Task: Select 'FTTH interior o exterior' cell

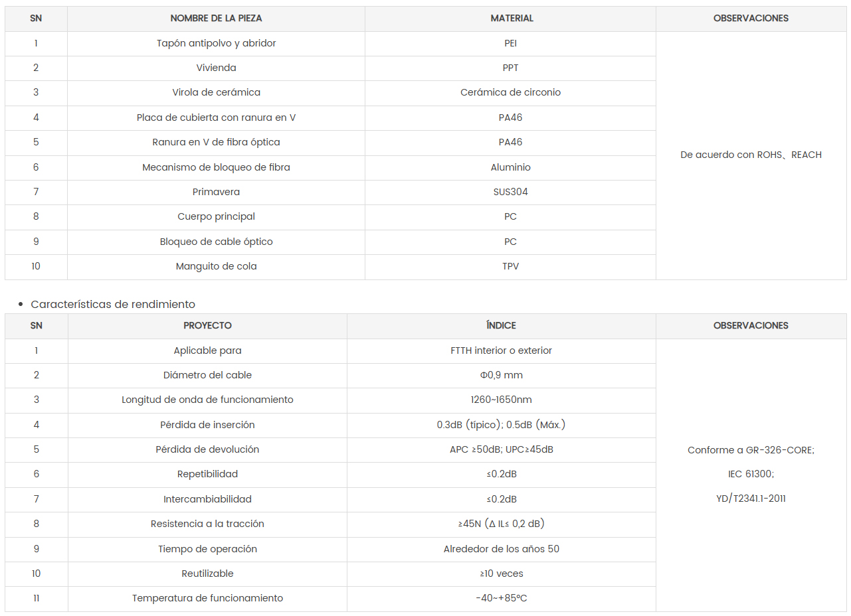Action: tap(501, 350)
